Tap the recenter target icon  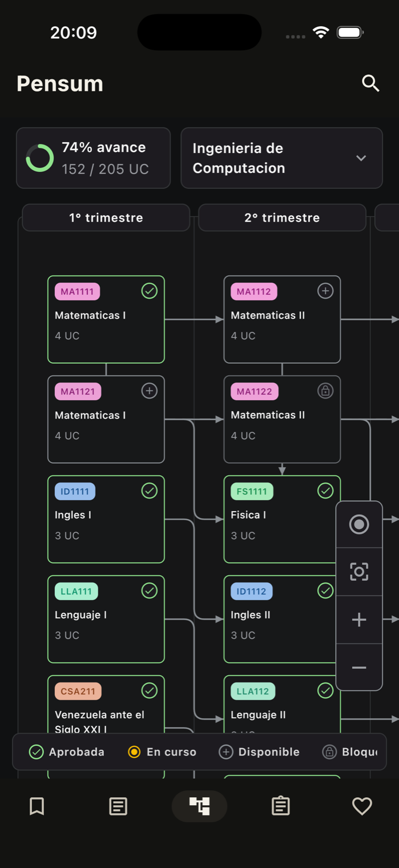tap(359, 524)
